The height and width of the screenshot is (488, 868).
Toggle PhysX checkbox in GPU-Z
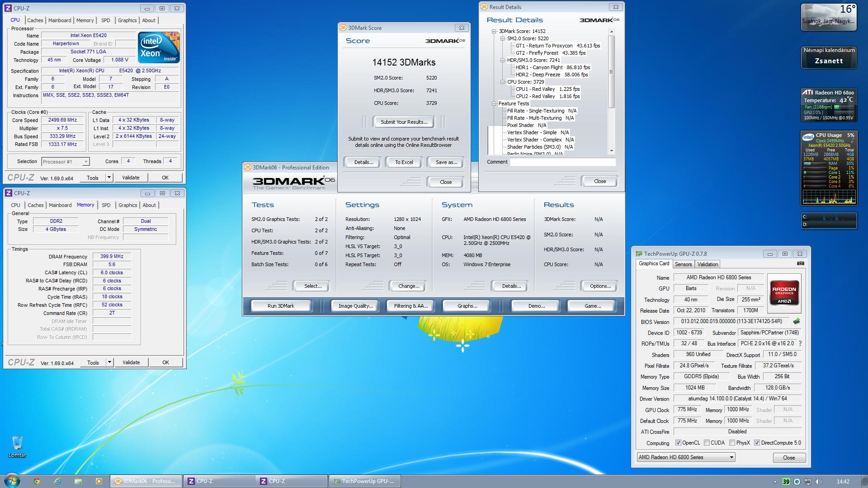[732, 443]
